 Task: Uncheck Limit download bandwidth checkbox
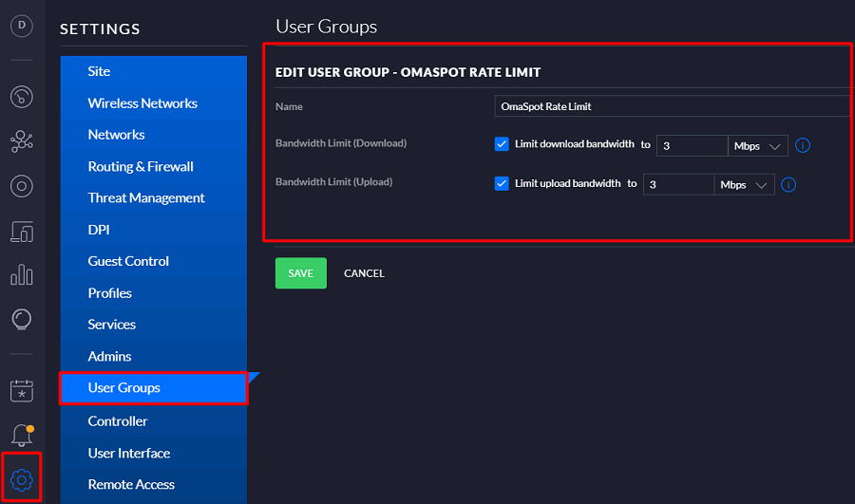503,144
